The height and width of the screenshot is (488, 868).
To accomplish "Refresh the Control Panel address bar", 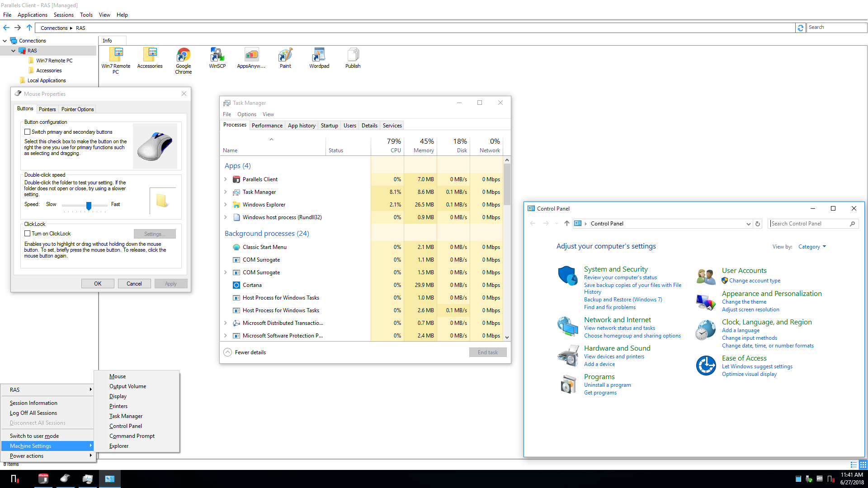I will click(x=758, y=224).
